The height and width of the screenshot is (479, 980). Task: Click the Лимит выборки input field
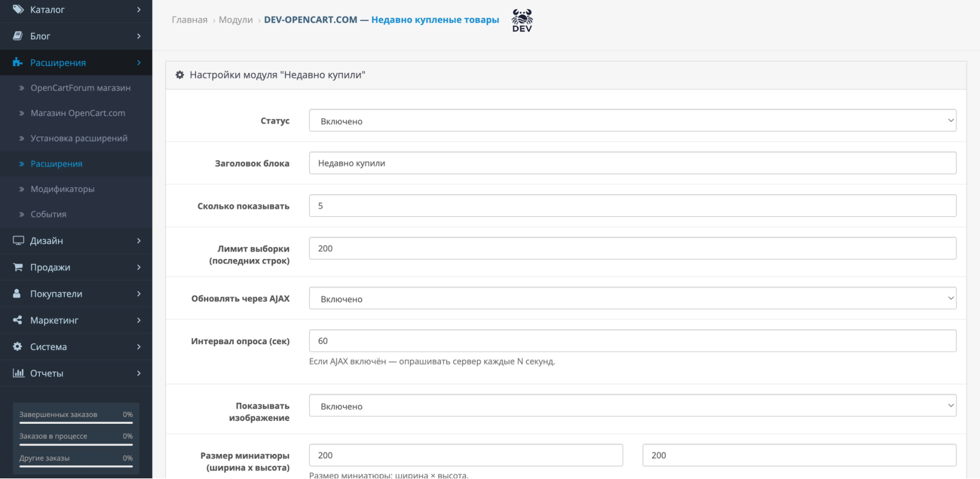point(632,248)
